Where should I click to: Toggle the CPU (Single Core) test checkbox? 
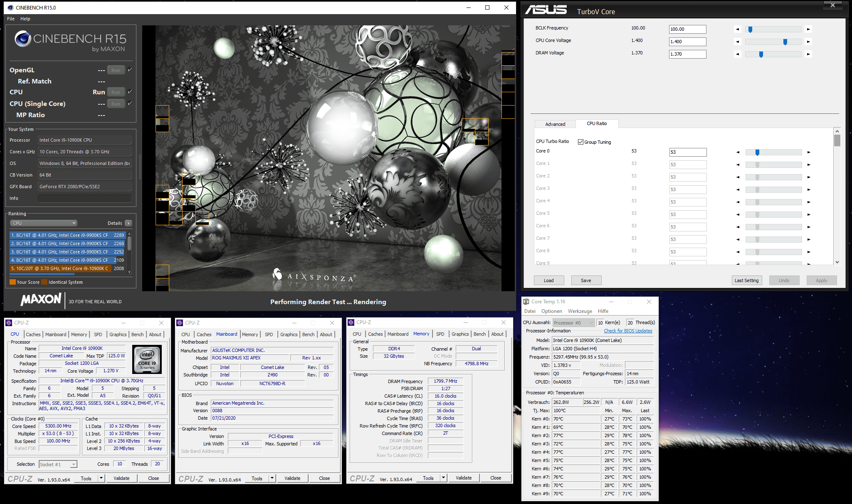click(x=130, y=103)
